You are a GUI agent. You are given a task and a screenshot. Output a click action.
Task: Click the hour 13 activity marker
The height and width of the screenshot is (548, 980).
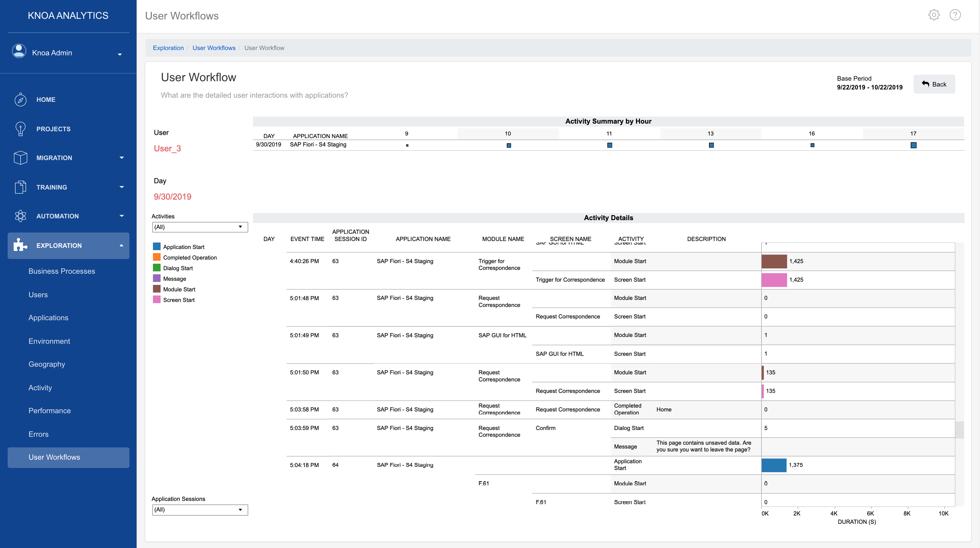click(711, 145)
